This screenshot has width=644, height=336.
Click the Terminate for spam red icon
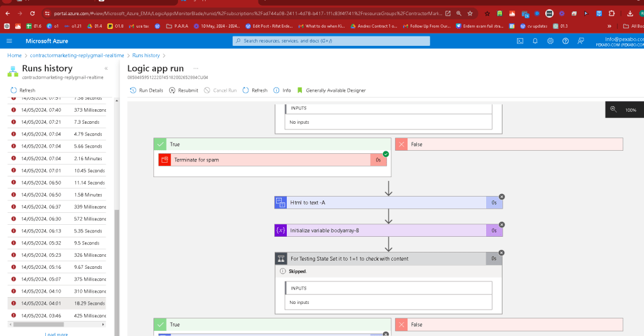165,160
